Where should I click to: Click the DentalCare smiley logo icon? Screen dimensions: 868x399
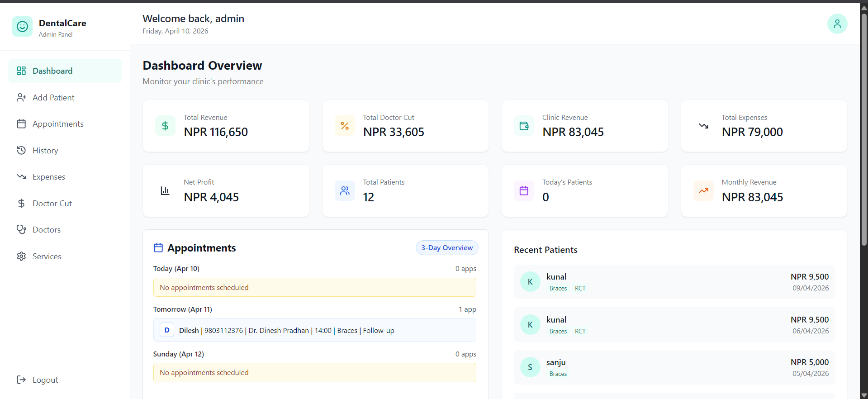pyautogui.click(x=22, y=27)
